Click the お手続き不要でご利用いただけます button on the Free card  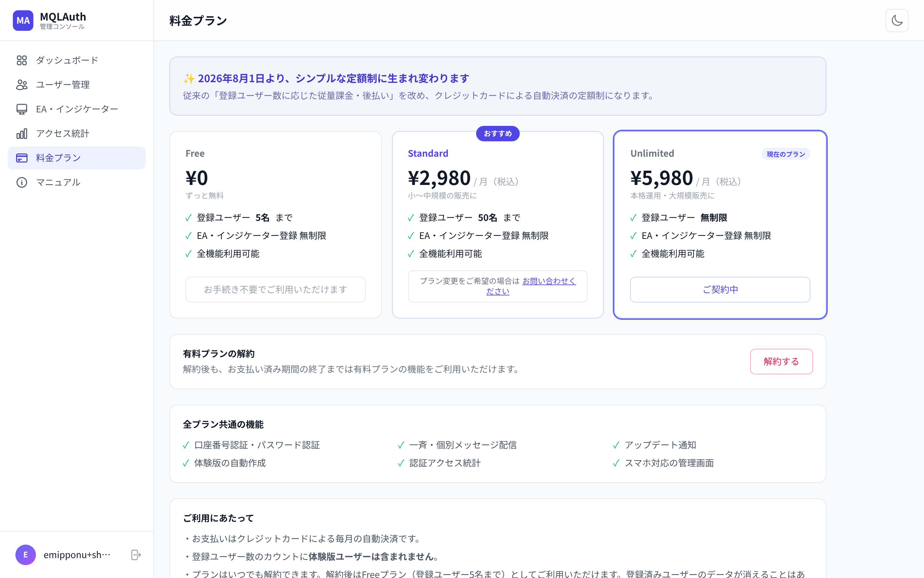pyautogui.click(x=275, y=289)
